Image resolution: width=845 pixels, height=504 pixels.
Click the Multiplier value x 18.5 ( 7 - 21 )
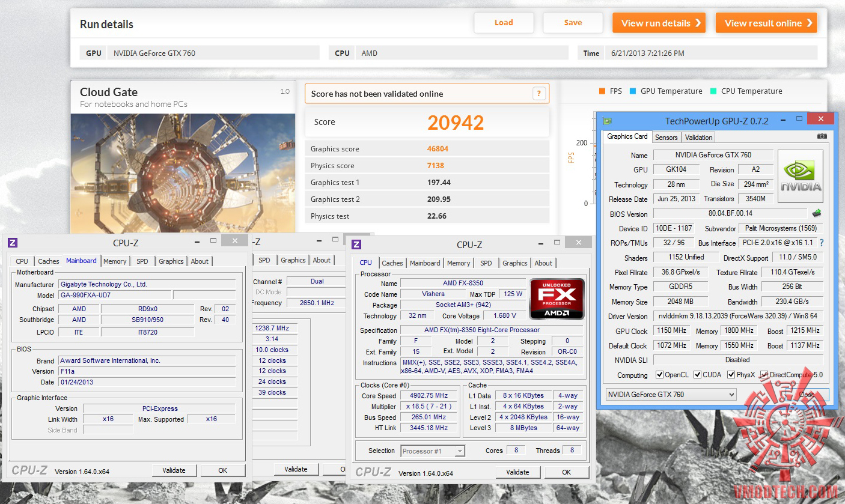pyautogui.click(x=430, y=407)
